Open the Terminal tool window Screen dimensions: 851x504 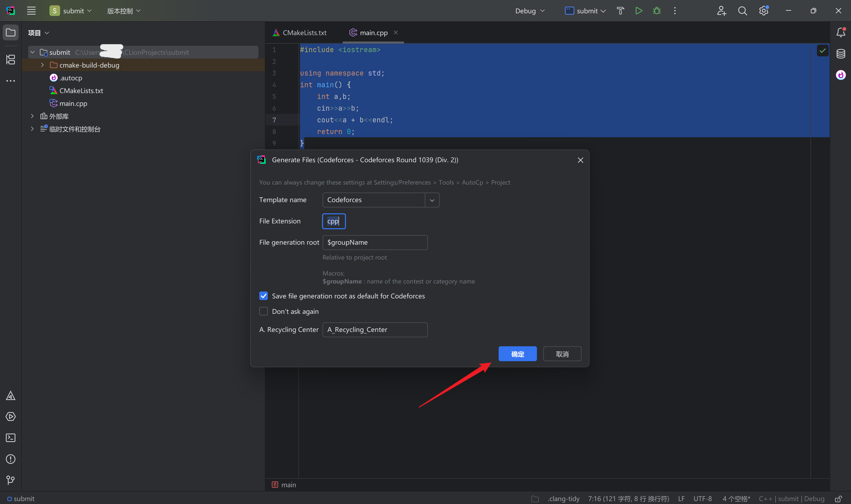pos(11,438)
